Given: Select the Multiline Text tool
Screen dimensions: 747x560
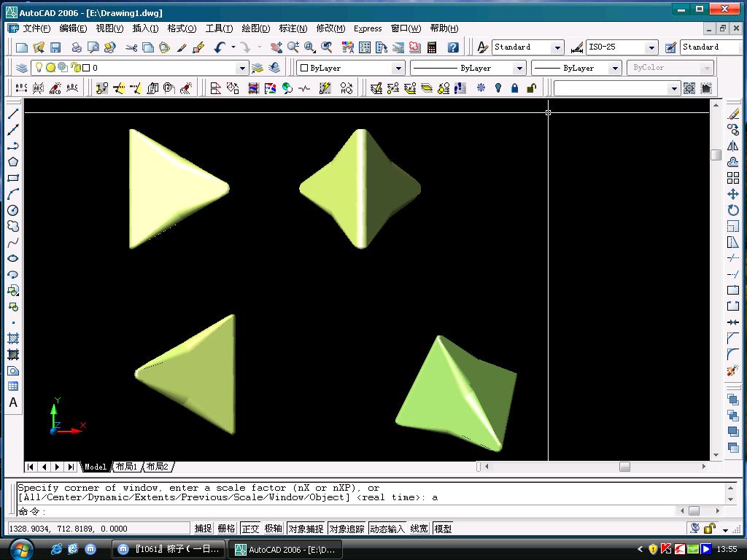Looking at the screenshot, I should click(13, 402).
